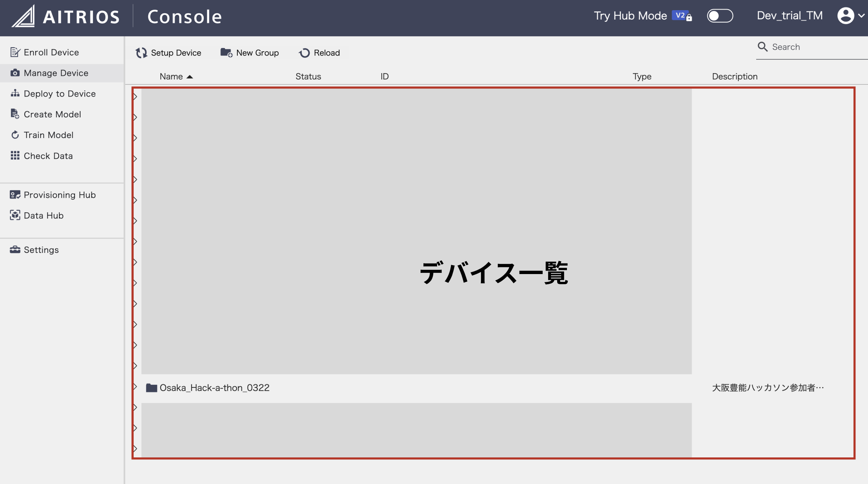The height and width of the screenshot is (484, 868).
Task: Click the Type column header
Action: 642,77
